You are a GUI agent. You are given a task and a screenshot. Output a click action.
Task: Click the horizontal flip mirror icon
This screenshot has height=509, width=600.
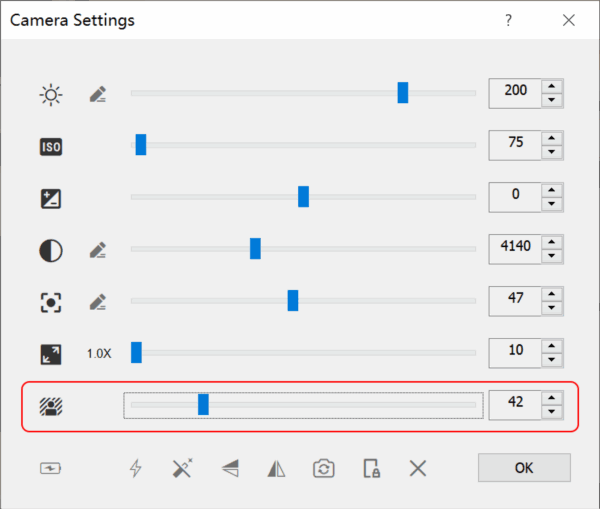coord(277,468)
